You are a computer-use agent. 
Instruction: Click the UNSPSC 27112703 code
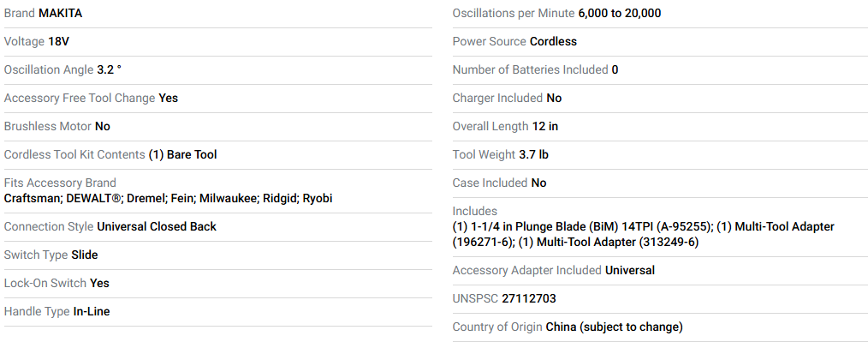click(x=529, y=299)
